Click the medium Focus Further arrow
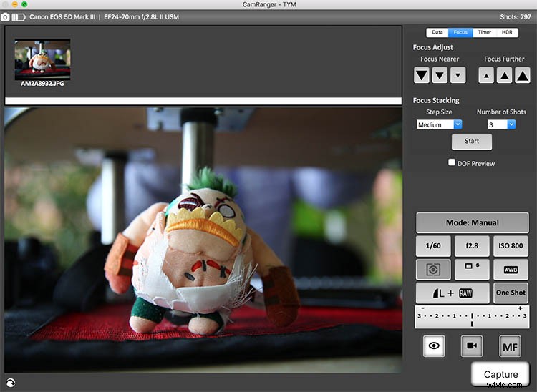This screenshot has height=392, width=537. click(x=504, y=75)
